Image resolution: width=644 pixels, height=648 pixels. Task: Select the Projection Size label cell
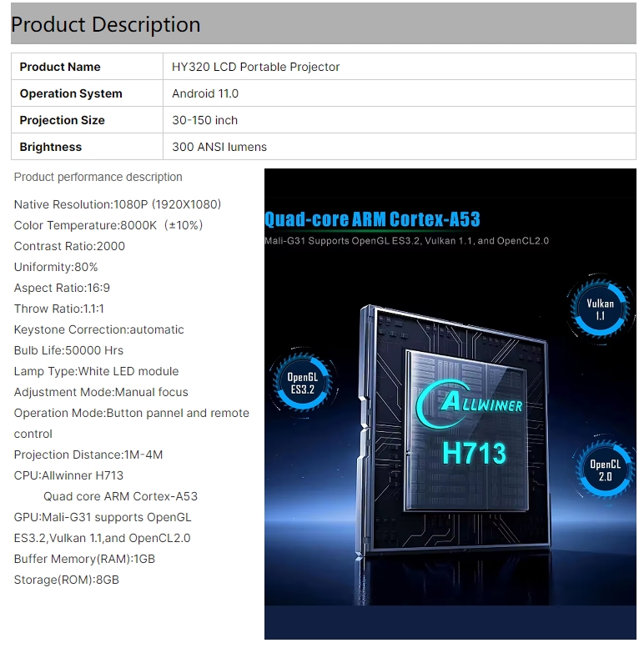pyautogui.click(x=88, y=120)
